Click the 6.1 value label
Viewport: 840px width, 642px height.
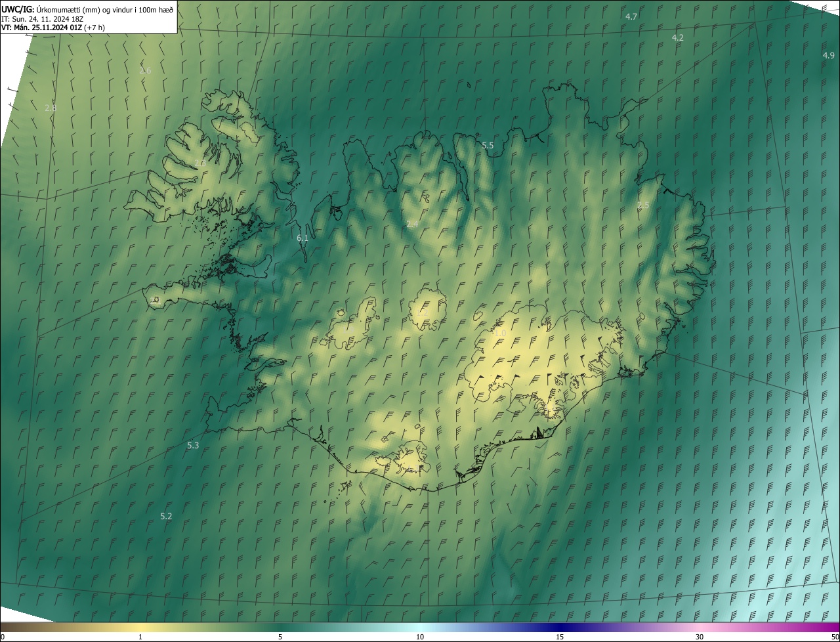click(x=303, y=238)
